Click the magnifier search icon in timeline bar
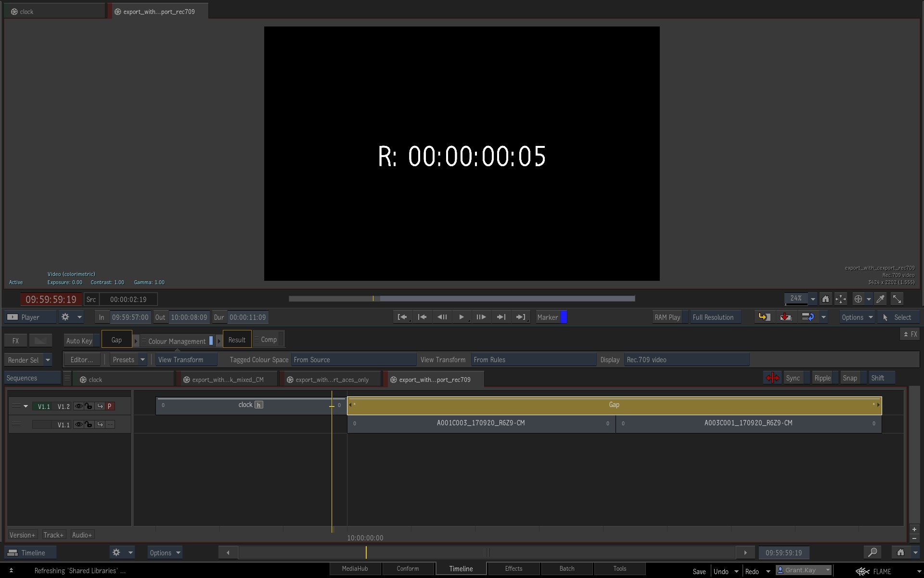The height and width of the screenshot is (578, 924). pyautogui.click(x=872, y=552)
